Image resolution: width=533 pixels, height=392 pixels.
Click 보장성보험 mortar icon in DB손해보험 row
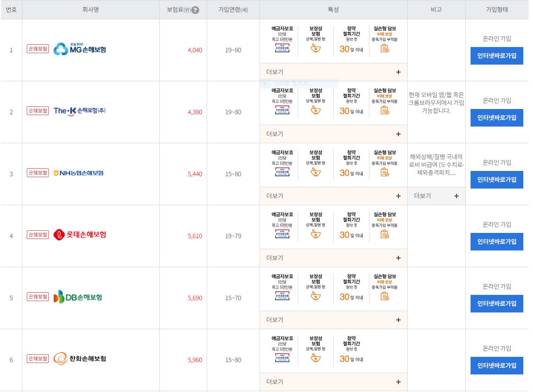point(315,296)
